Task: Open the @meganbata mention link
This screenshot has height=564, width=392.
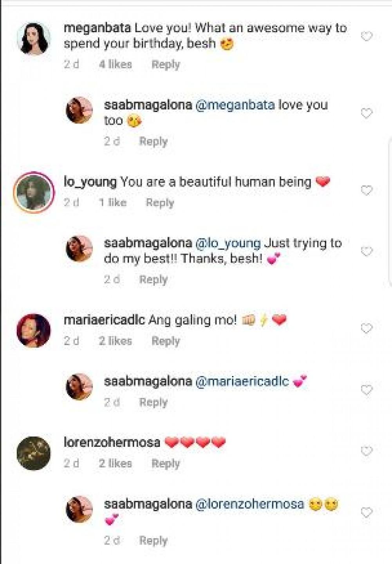Action: [x=235, y=105]
